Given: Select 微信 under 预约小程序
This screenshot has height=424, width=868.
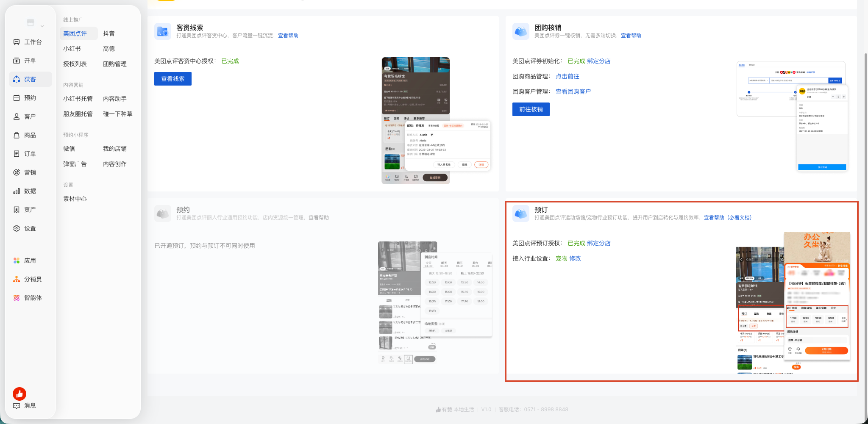Looking at the screenshot, I should [69, 149].
